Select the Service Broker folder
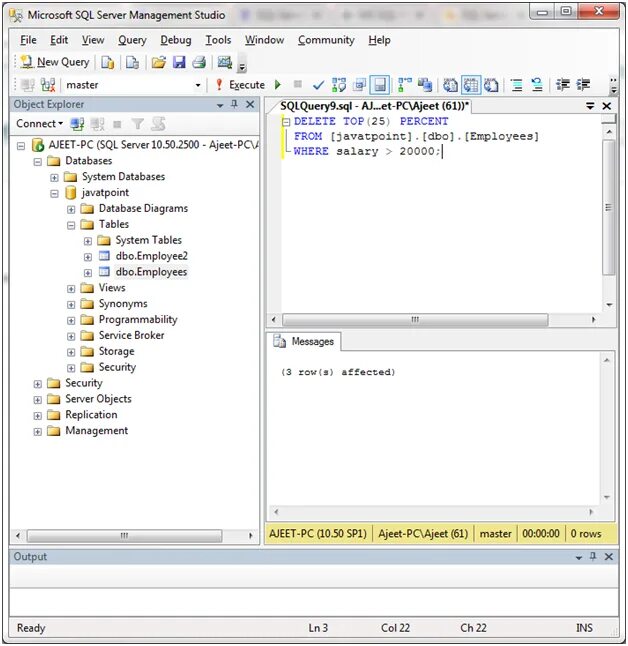Image resolution: width=628 pixels, height=646 pixels. (131, 335)
